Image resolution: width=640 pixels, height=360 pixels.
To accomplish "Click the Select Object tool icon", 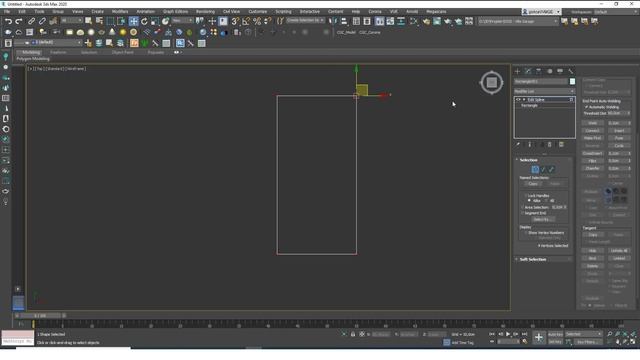I will pyautogui.click(x=89, y=21).
